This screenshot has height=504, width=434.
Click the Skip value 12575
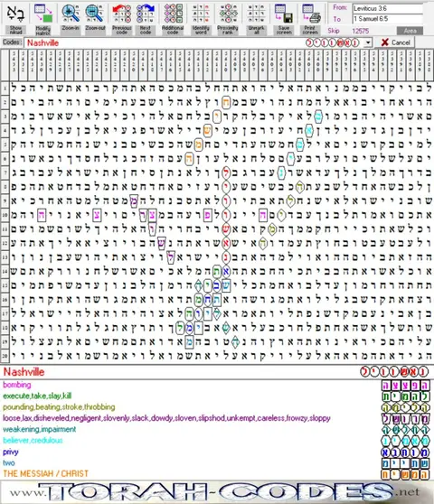tap(361, 31)
